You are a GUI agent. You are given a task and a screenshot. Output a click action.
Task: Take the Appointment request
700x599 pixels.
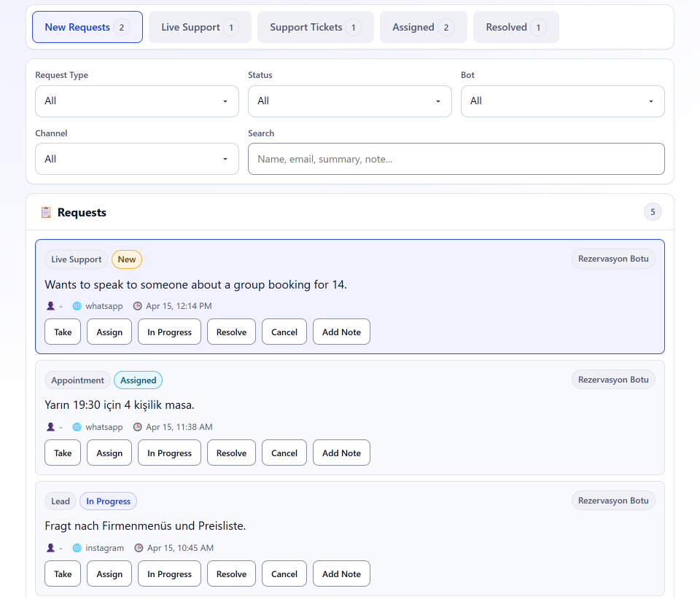click(x=63, y=453)
